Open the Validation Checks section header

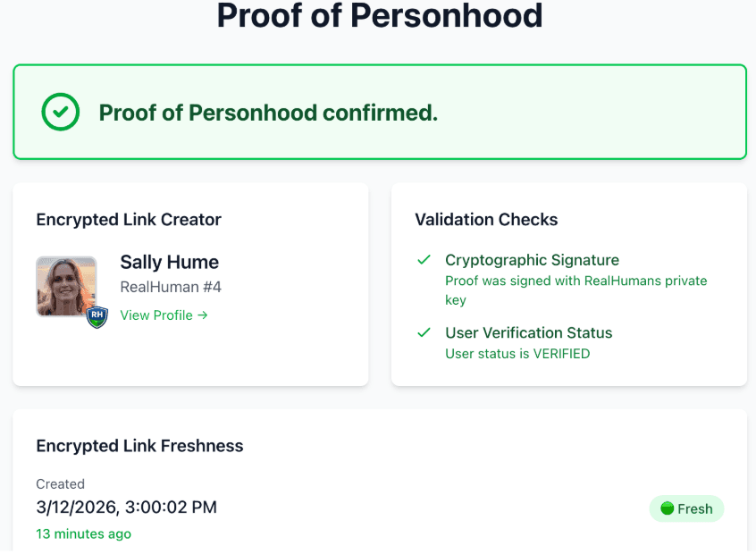486,219
